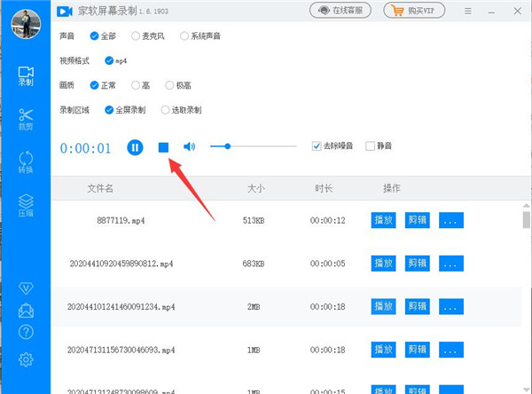Mute using the speaker volume icon
Image resolution: width=532 pixels, height=394 pixels.
pyautogui.click(x=189, y=146)
